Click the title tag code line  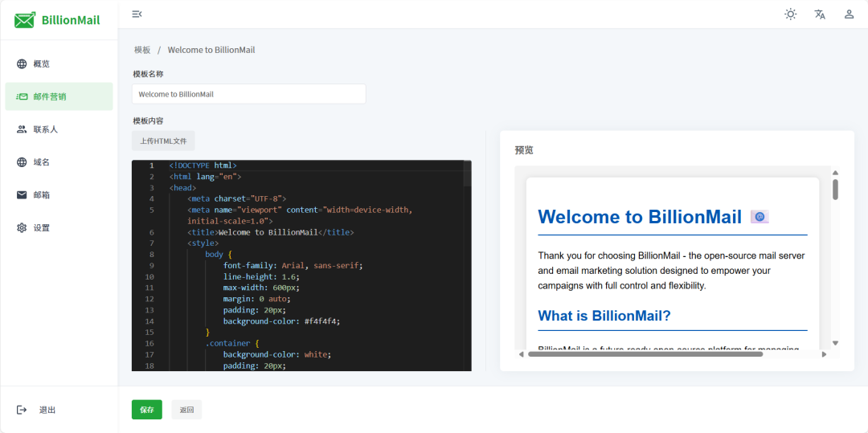(271, 232)
